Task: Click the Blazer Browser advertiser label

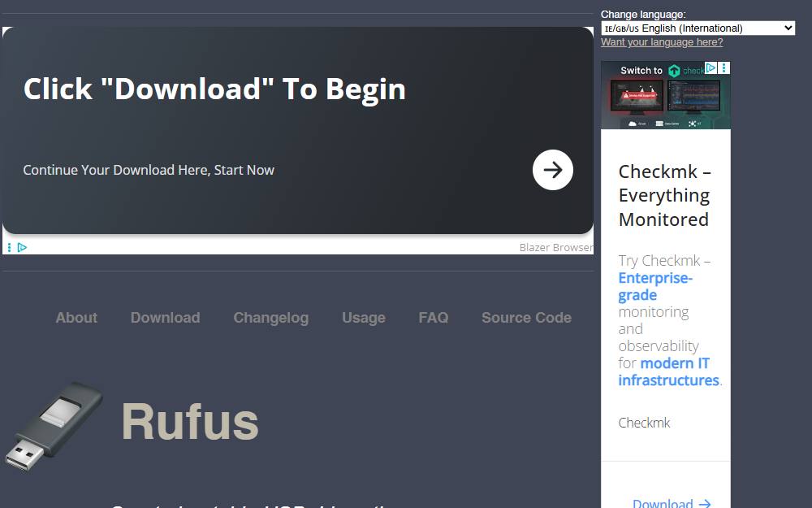Action: pyautogui.click(x=556, y=247)
